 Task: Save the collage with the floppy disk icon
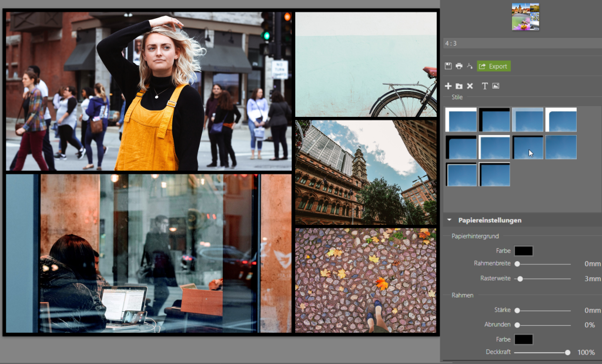click(x=448, y=66)
